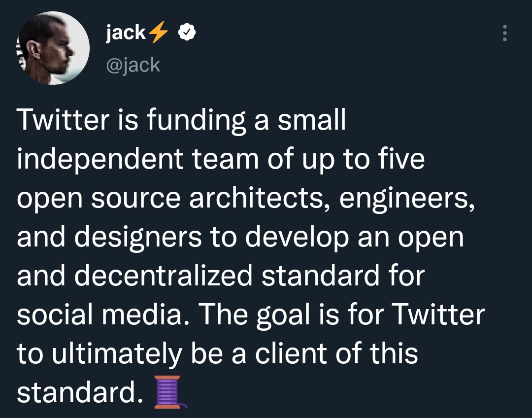Open the "jack" display name

tap(126, 33)
